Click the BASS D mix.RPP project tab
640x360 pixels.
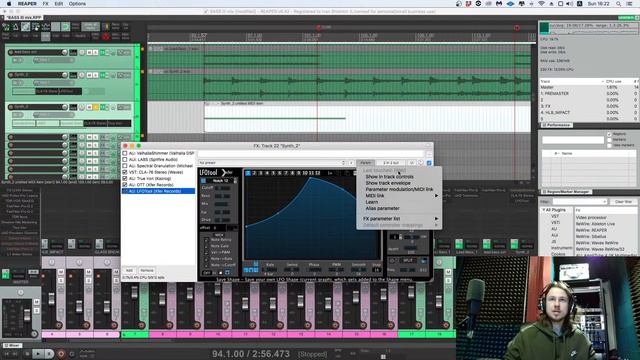[23, 18]
